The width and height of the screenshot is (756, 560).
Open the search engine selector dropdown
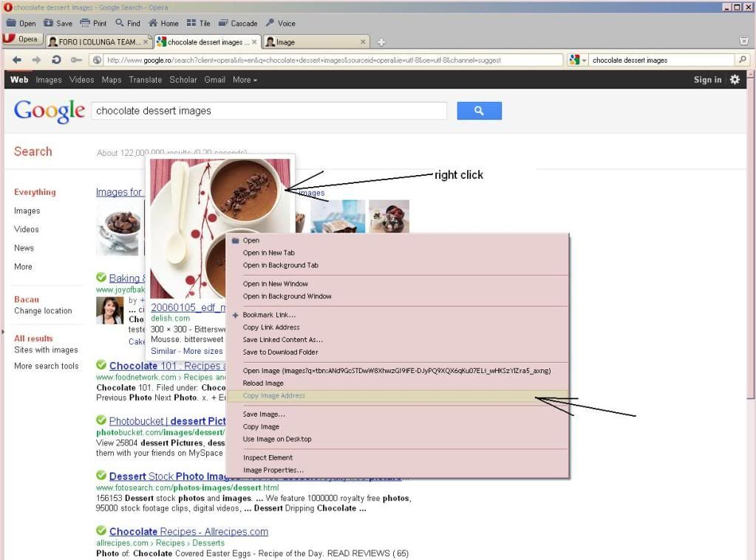578,61
